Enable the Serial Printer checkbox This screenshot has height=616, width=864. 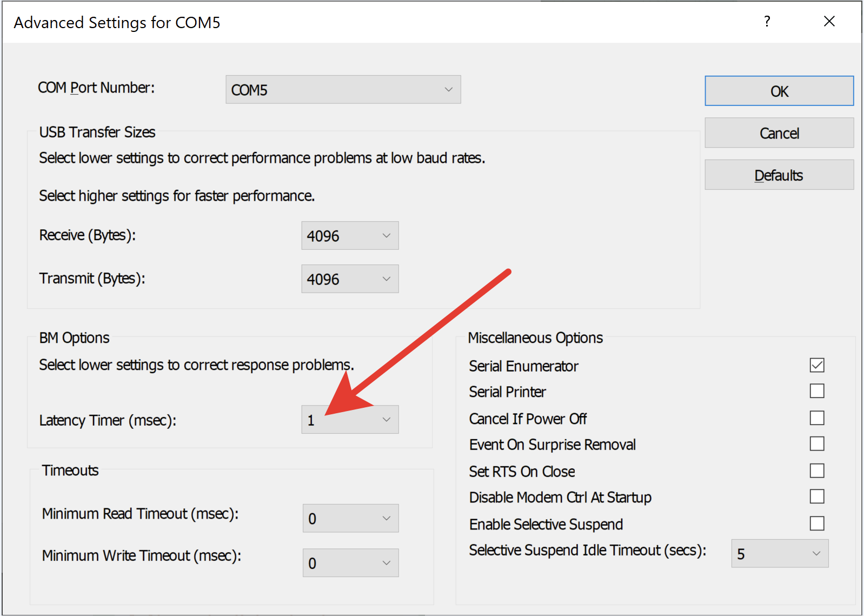coord(816,391)
